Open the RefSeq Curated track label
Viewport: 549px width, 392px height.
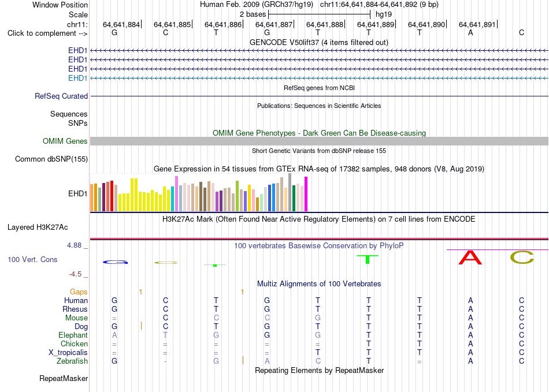coord(61,96)
